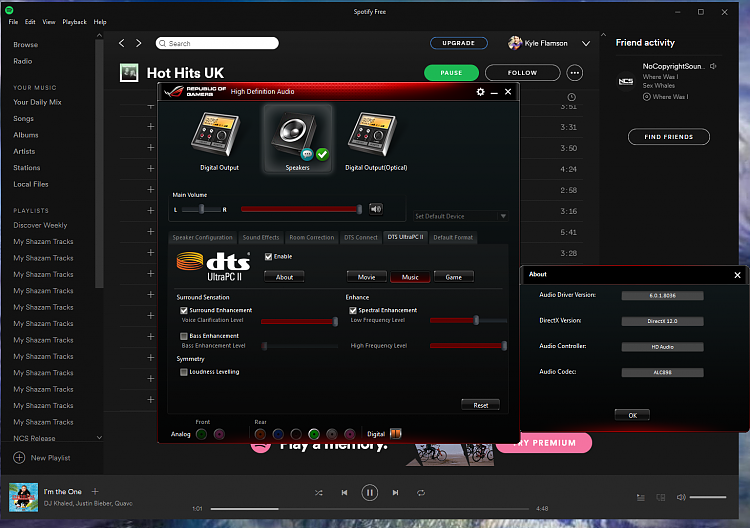Click the rear orange analog jack

[x=260, y=434]
